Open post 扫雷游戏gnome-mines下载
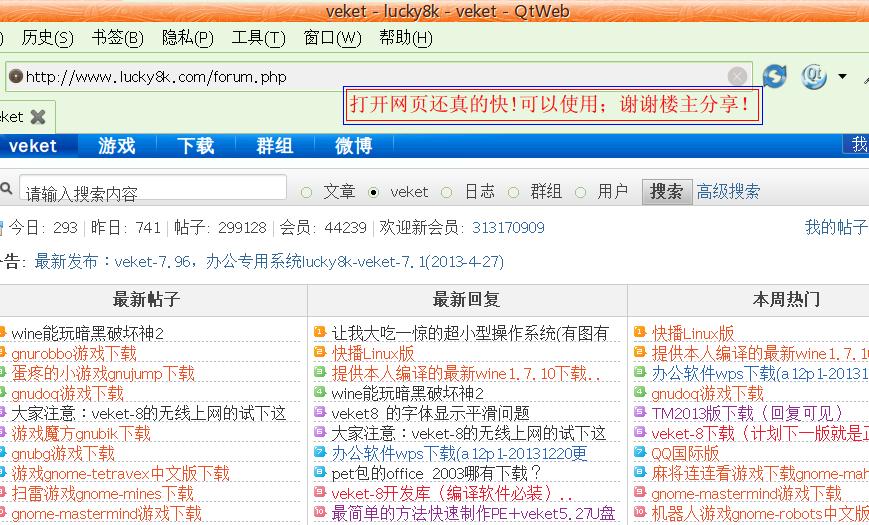 click(103, 493)
